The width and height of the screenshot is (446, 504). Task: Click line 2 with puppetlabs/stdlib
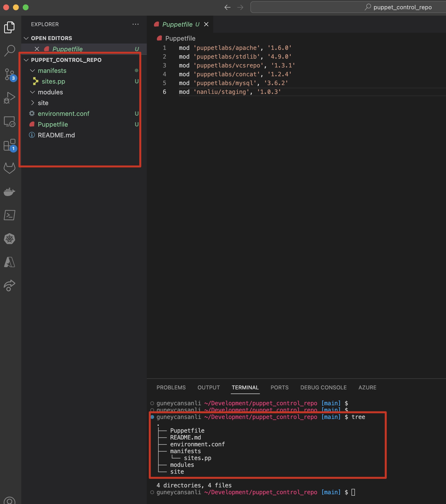tap(235, 56)
